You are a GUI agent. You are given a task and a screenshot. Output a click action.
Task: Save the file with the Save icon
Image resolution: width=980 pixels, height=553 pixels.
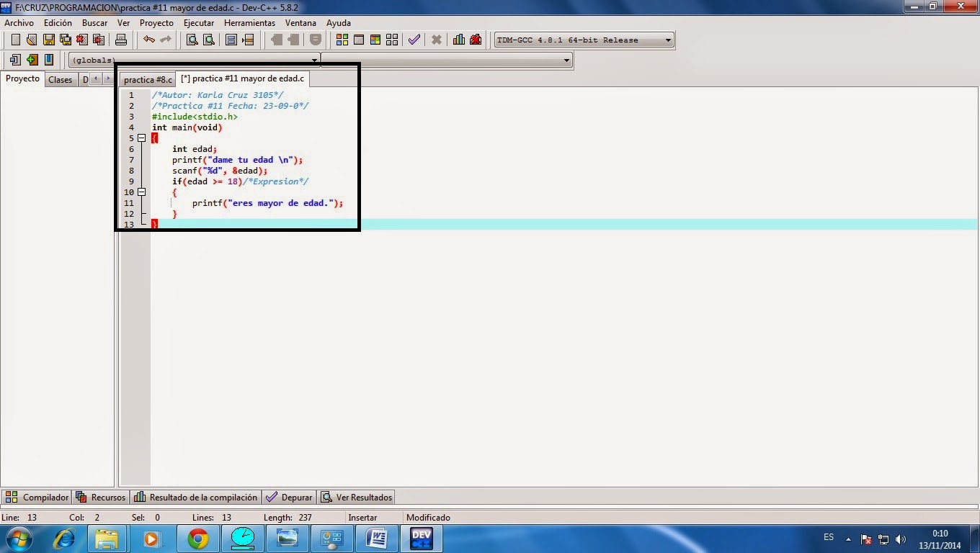click(x=48, y=40)
